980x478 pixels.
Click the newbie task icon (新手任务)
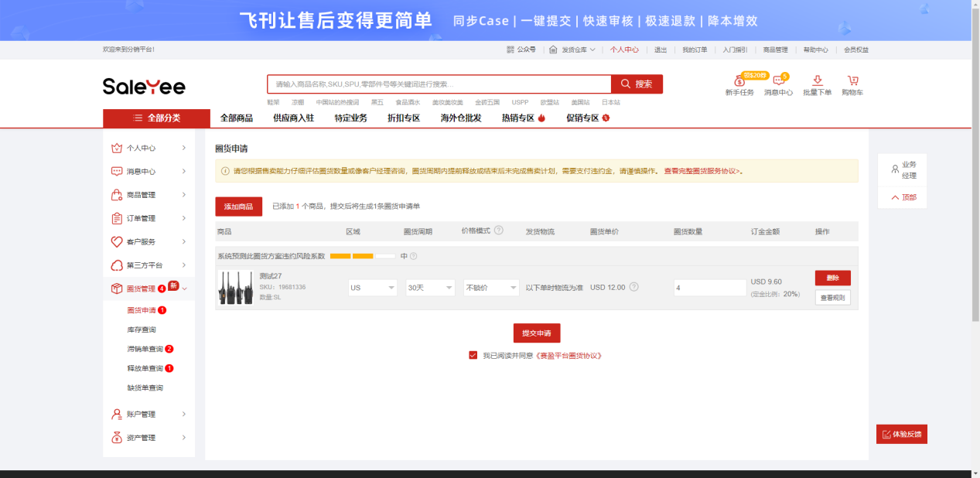(x=739, y=81)
